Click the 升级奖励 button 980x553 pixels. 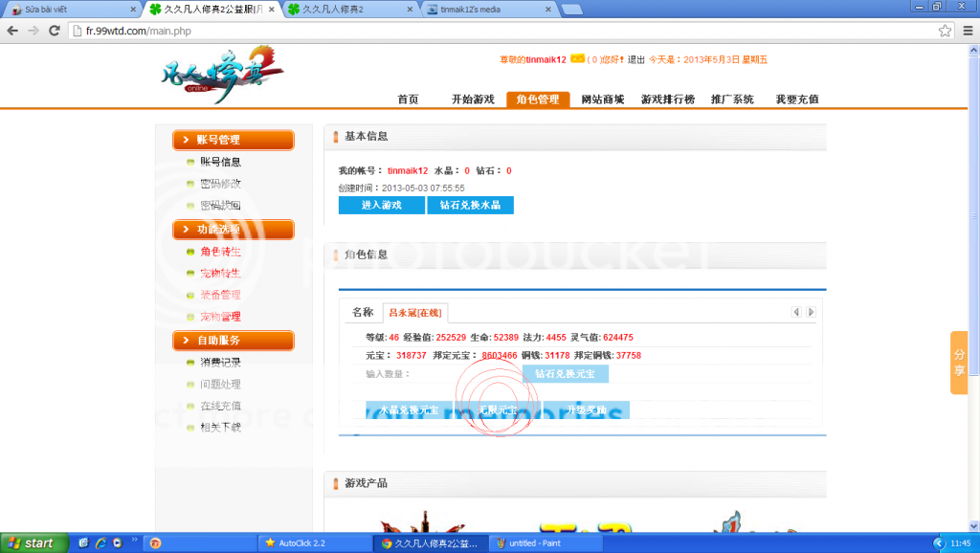(587, 409)
